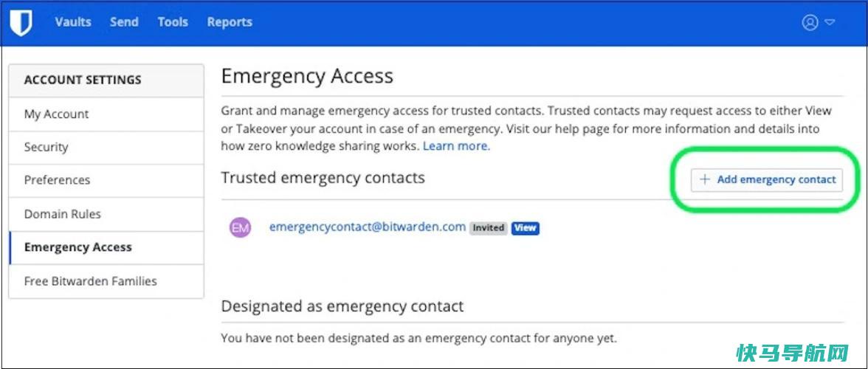Viewport: 868px width, 369px height.
Task: Expand the account dropdown arrow
Action: [830, 23]
